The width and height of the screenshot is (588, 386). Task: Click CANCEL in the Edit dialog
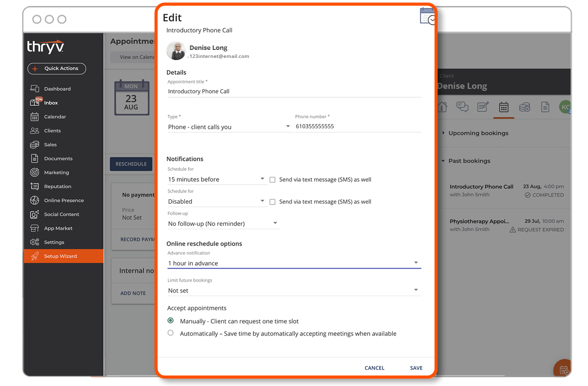point(374,368)
